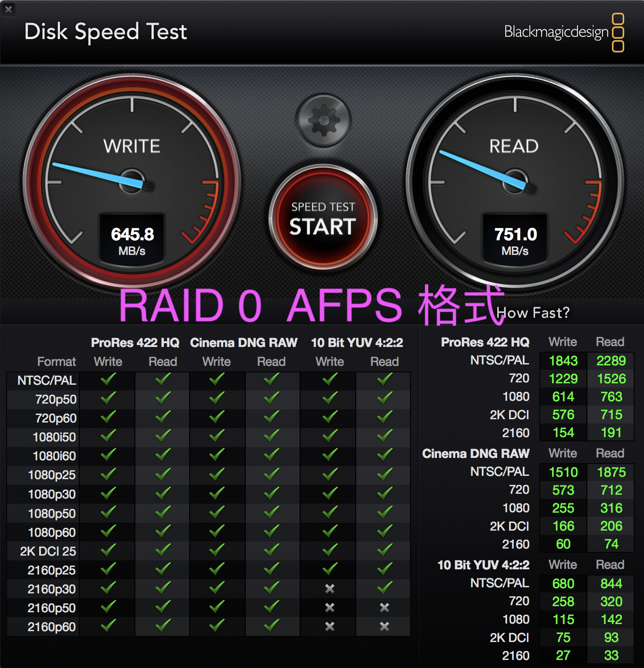Click the 1080p60 Cinema DNG Write checkmark
This screenshot has height=668, width=644.
(x=217, y=531)
